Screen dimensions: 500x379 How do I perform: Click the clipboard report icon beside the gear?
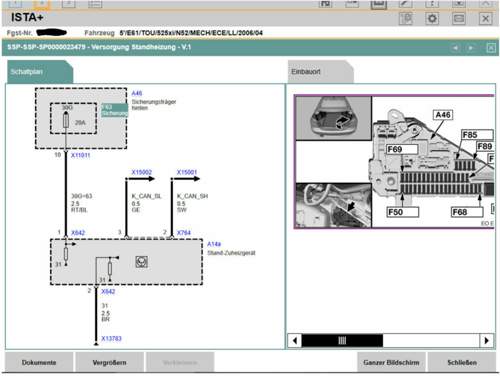(x=406, y=18)
